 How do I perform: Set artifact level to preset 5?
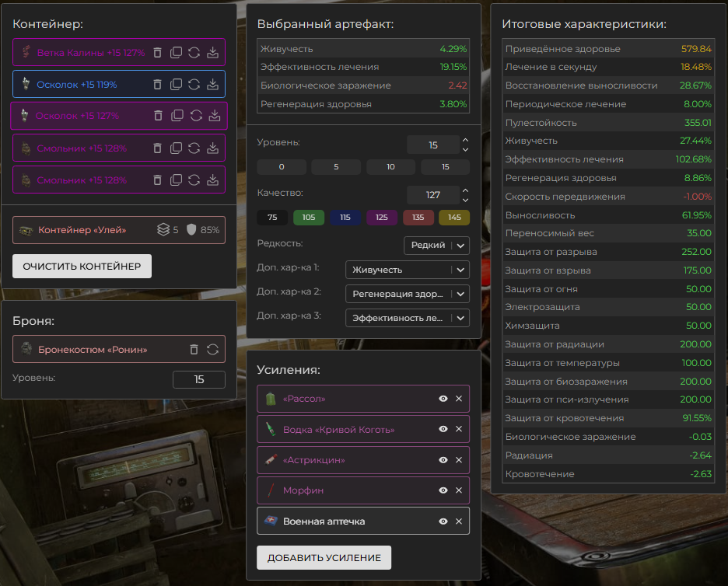tap(336, 166)
